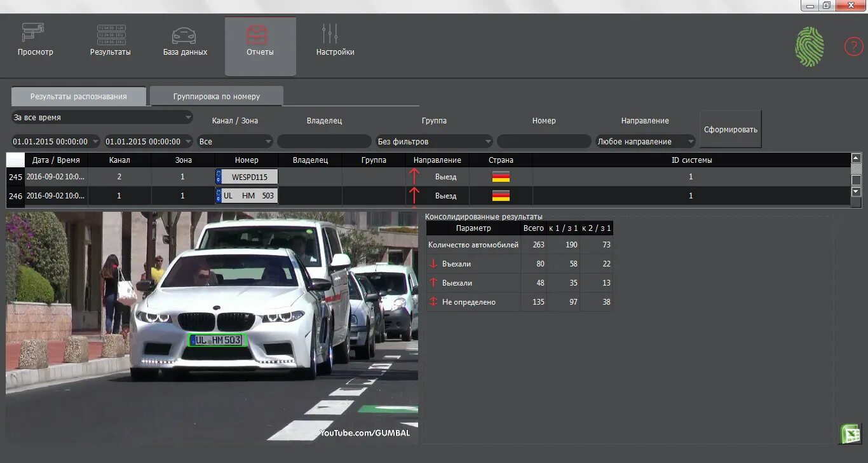Expand the "Любое направление" direction dropdown
Image resolution: width=868 pixels, height=463 pixels.
tap(645, 141)
